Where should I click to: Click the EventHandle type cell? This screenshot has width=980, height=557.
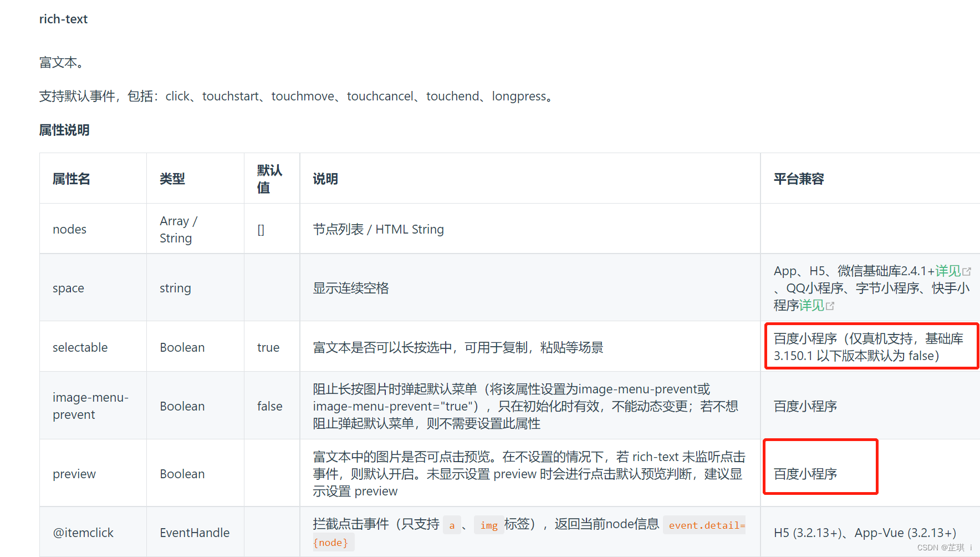195,533
